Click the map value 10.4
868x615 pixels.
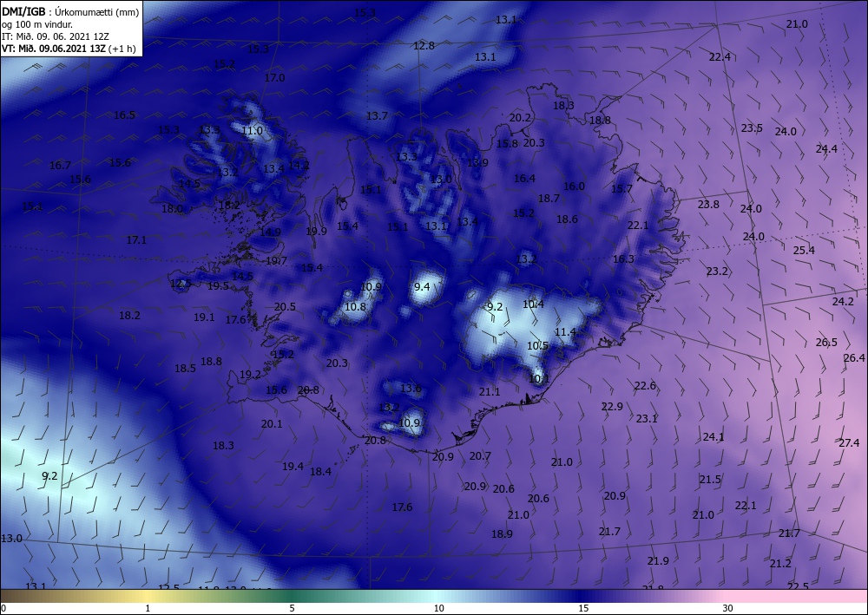(x=533, y=304)
